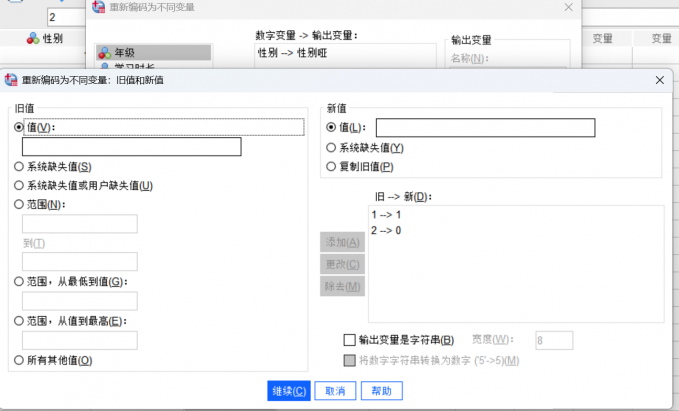Select 系统缺失值或用户缺失值(U) option
Screen dimensions: 679x411
point(19,185)
